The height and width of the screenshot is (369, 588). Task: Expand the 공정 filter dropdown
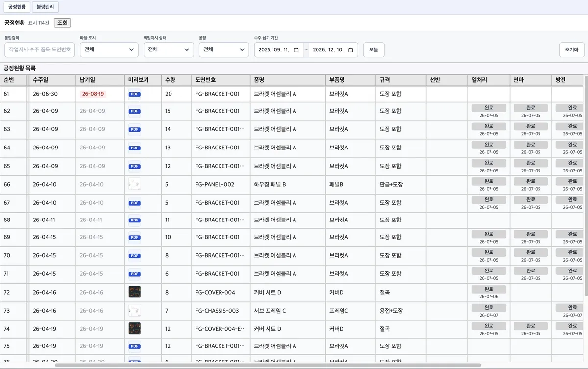coord(224,49)
